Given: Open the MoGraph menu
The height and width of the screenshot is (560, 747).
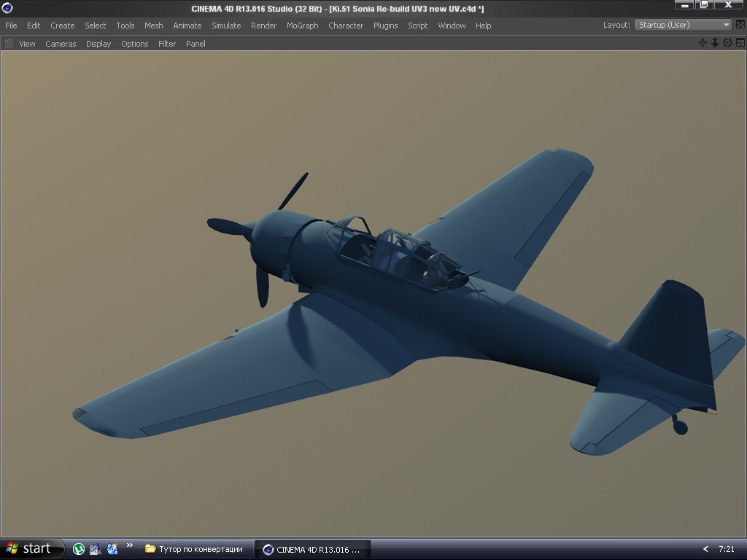Looking at the screenshot, I should [302, 26].
